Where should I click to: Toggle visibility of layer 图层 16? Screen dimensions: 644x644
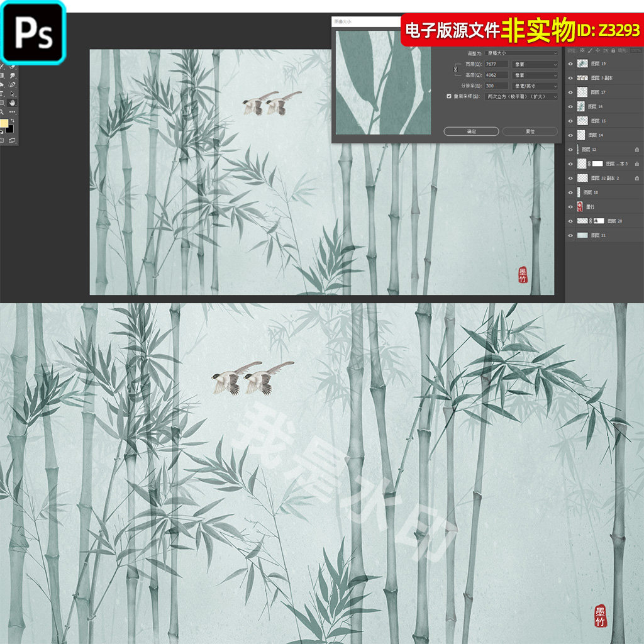point(570,107)
